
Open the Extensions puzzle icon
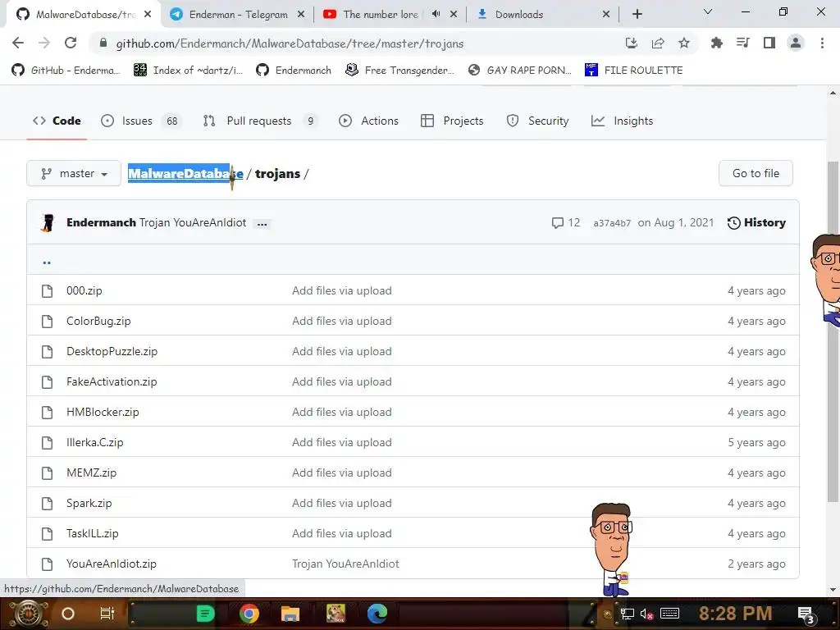pyautogui.click(x=716, y=43)
